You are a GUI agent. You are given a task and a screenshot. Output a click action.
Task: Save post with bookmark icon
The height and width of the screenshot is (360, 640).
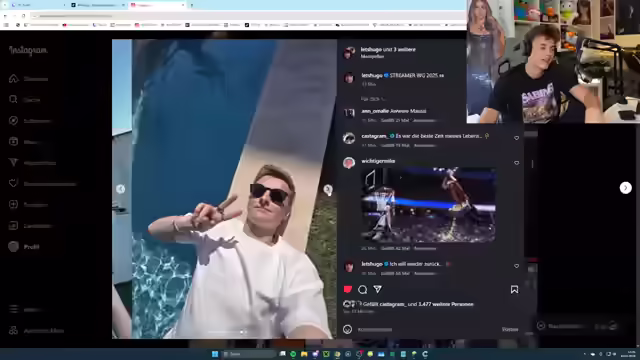pyautogui.click(x=514, y=289)
